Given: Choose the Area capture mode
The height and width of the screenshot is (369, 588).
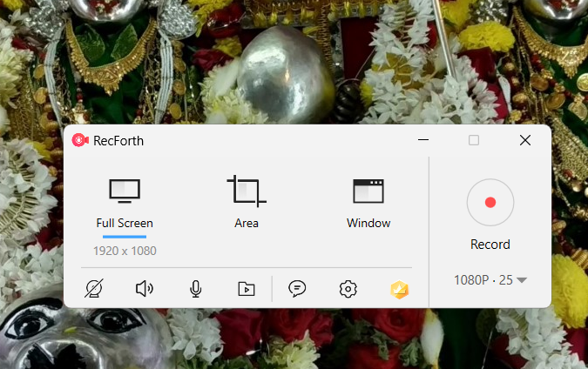Looking at the screenshot, I should pos(247,202).
